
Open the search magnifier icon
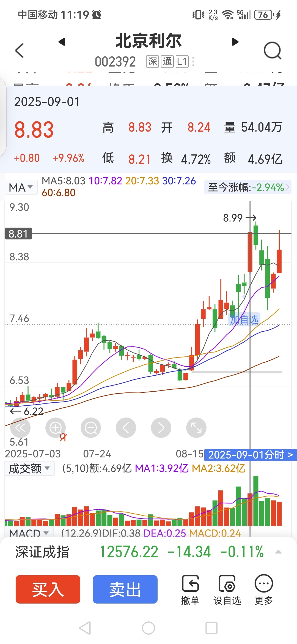pyautogui.click(x=273, y=51)
